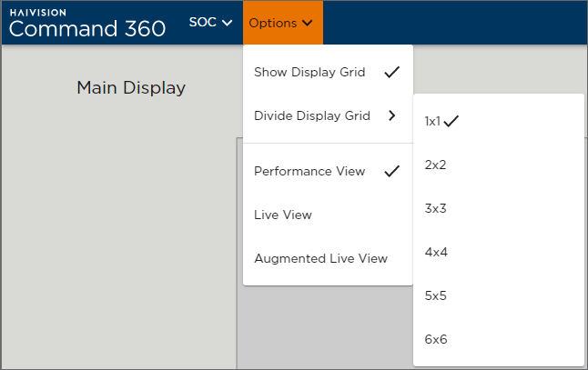Image resolution: width=588 pixels, height=370 pixels.
Task: Toggle the Show Display Grid option
Action: 309,72
